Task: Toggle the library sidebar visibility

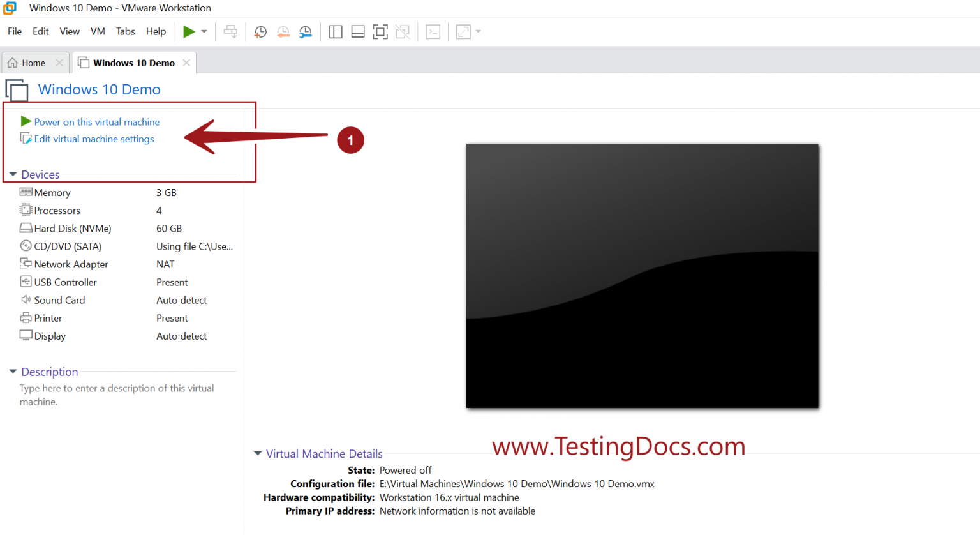Action: pos(335,31)
